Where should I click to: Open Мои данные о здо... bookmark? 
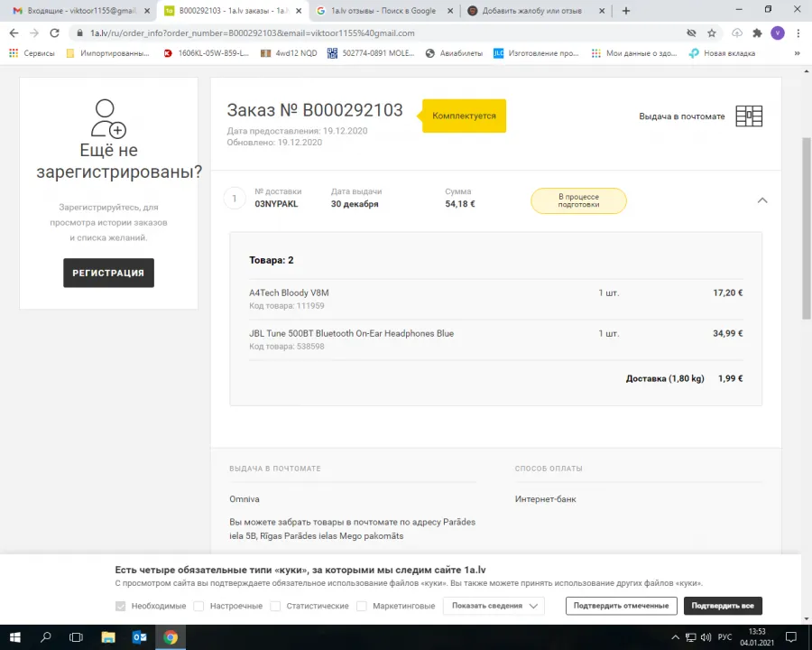634,53
